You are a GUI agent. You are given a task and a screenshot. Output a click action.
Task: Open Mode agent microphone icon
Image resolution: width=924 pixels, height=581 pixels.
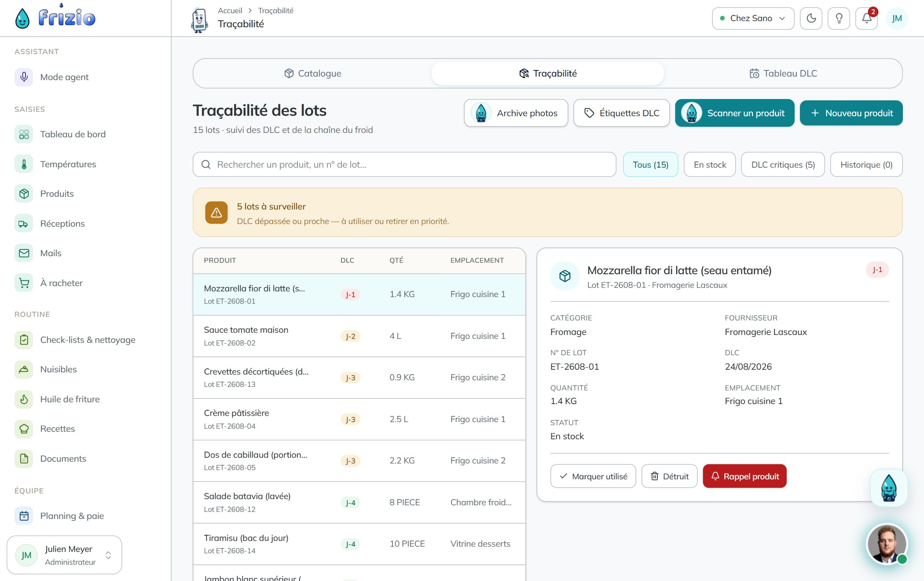click(24, 77)
